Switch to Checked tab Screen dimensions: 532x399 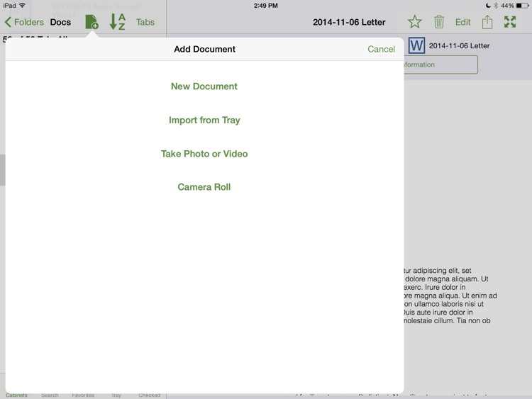point(149,395)
